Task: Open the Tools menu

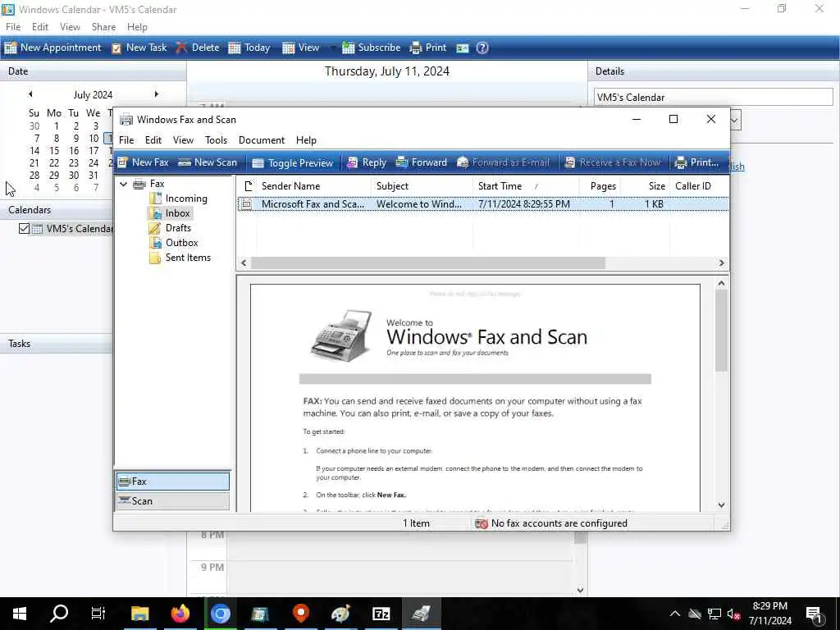Action: [216, 140]
